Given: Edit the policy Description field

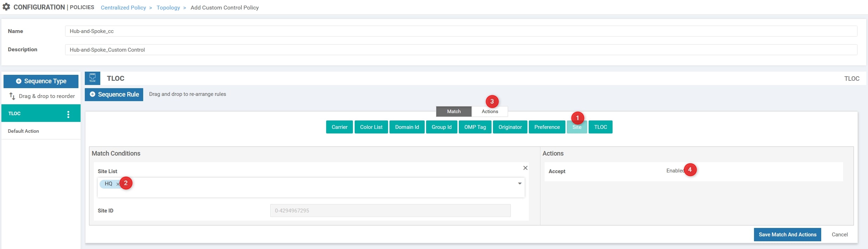Looking at the screenshot, I should point(461,50).
